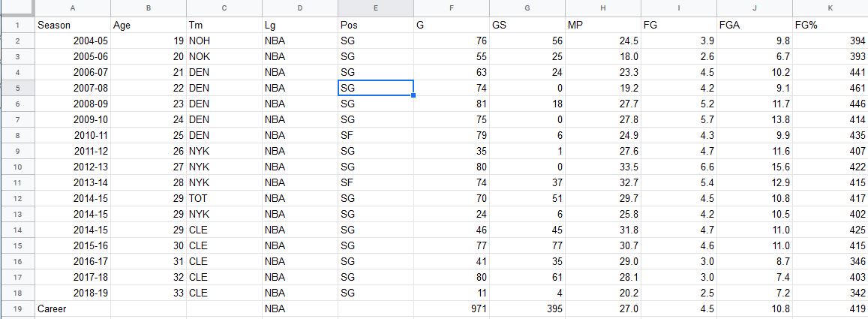Select the column K header
The image size is (868, 319).
830,8
